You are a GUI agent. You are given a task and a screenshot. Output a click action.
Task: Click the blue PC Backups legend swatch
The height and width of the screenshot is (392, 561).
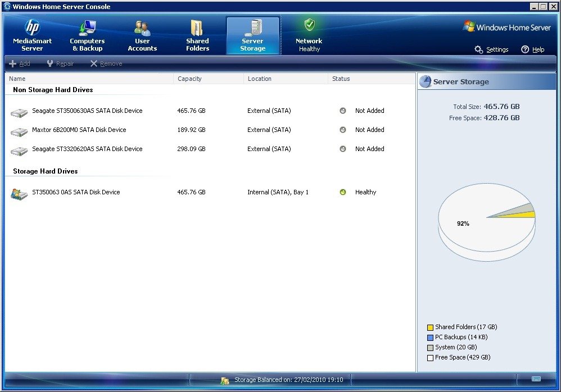pos(431,338)
